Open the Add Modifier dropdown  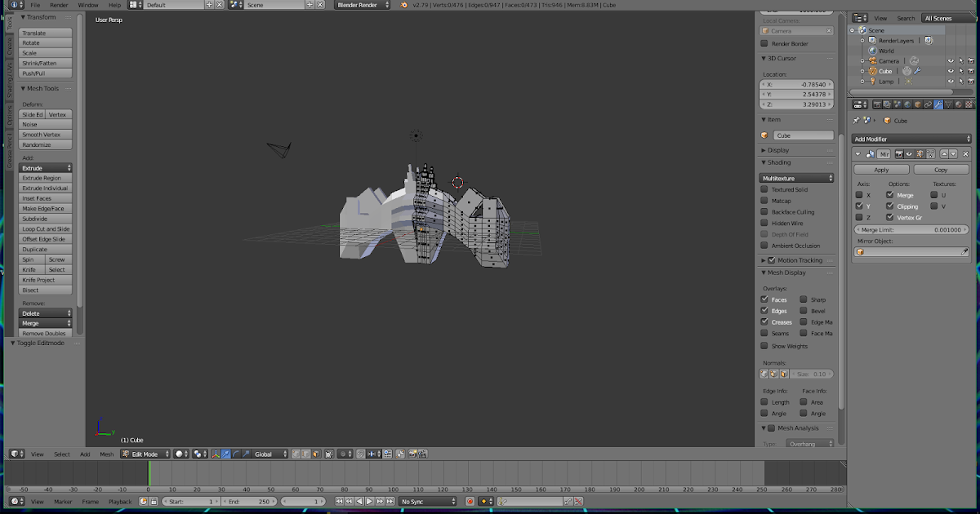(911, 139)
